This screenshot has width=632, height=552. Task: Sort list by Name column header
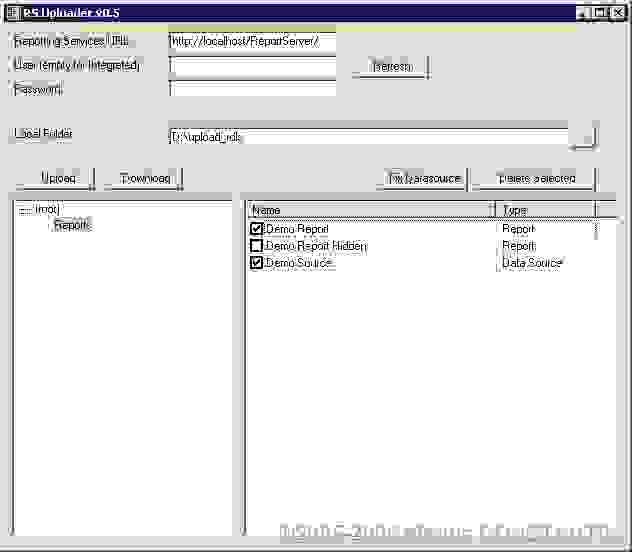[370, 210]
